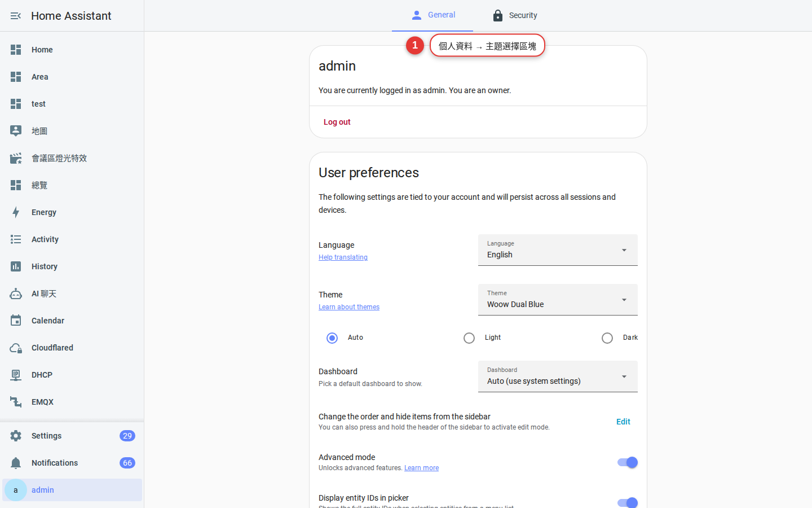Open the 總覽 overview icon

point(16,185)
